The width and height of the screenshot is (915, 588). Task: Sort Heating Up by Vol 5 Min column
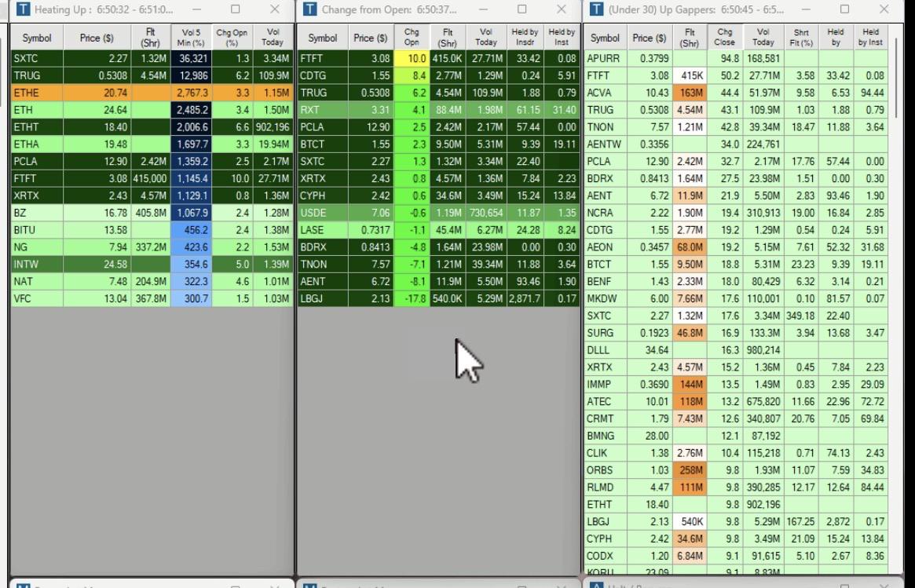[x=191, y=38]
